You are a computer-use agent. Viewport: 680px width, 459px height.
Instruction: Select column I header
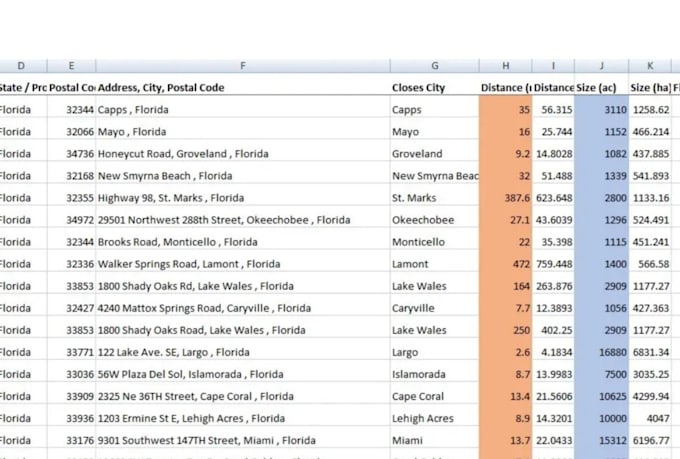(553, 66)
